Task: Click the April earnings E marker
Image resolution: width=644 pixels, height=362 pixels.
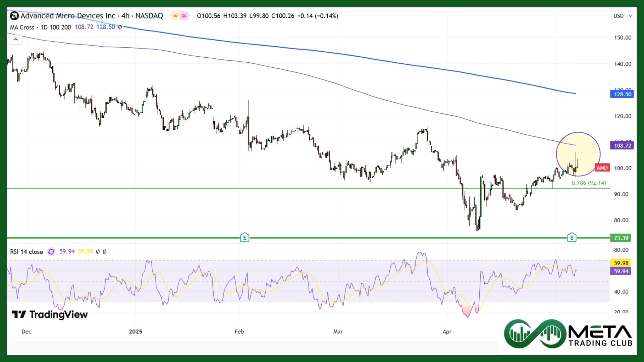Action: (x=572, y=238)
